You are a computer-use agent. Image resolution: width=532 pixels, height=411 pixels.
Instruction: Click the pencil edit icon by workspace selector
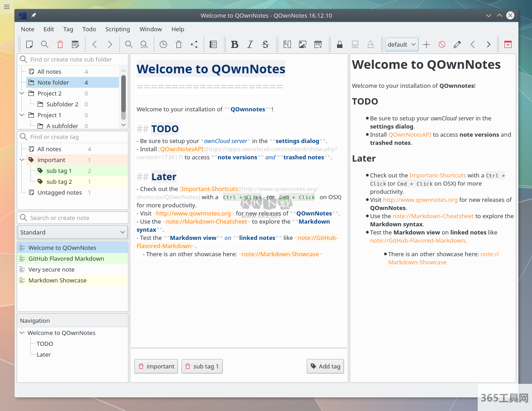coord(457,44)
